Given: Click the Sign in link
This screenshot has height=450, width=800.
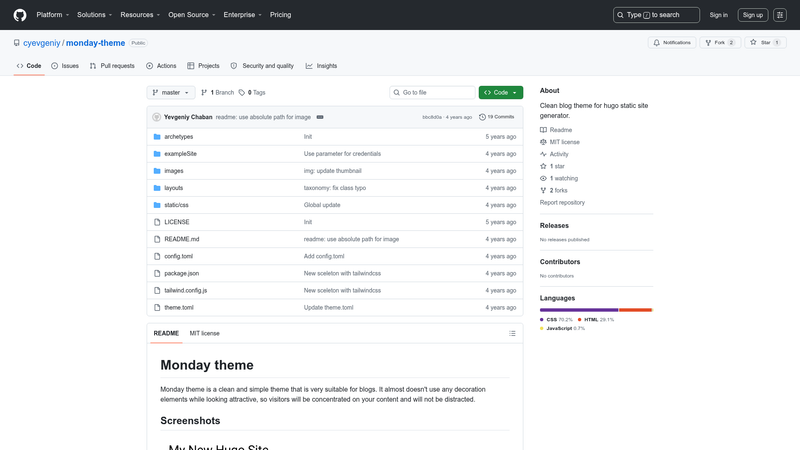Looking at the screenshot, I should pyautogui.click(x=718, y=15).
